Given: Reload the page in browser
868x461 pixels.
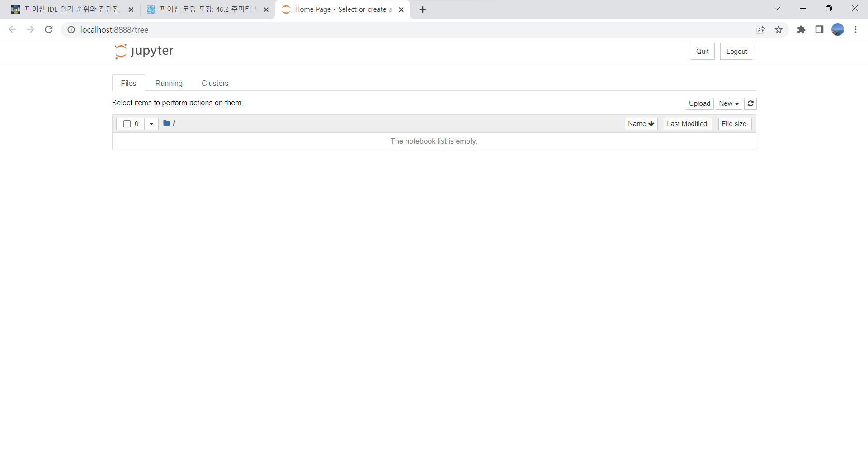Looking at the screenshot, I should (49, 30).
